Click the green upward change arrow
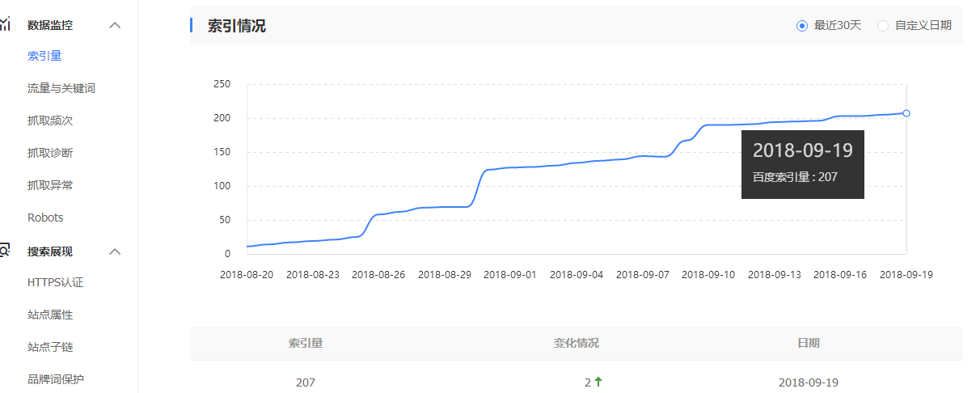The width and height of the screenshot is (980, 393). pos(598,382)
